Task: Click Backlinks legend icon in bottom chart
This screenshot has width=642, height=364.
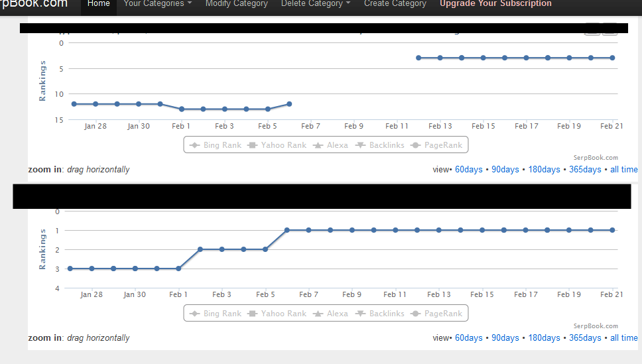Action: pyautogui.click(x=360, y=314)
